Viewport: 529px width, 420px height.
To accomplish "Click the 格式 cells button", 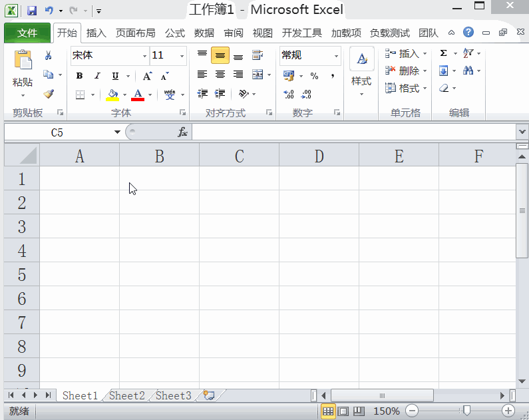I will click(406, 88).
